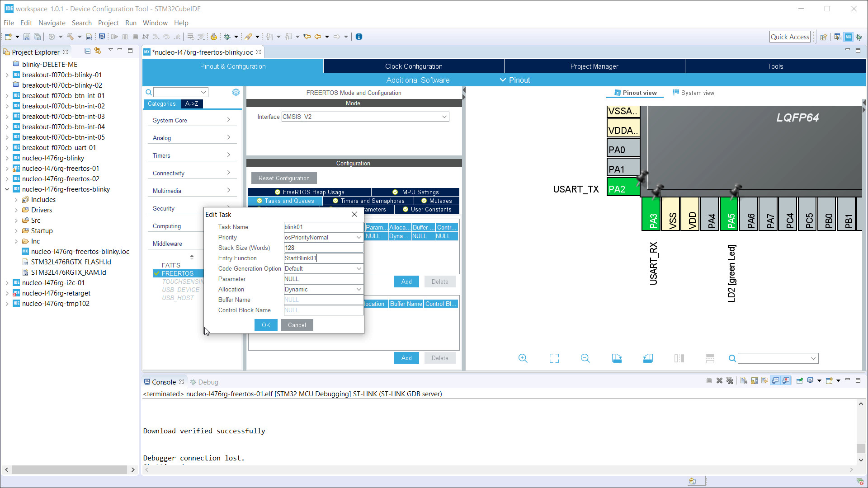Click the Back navigation arrow icon
Screen dimensions: 868x488
point(318,37)
